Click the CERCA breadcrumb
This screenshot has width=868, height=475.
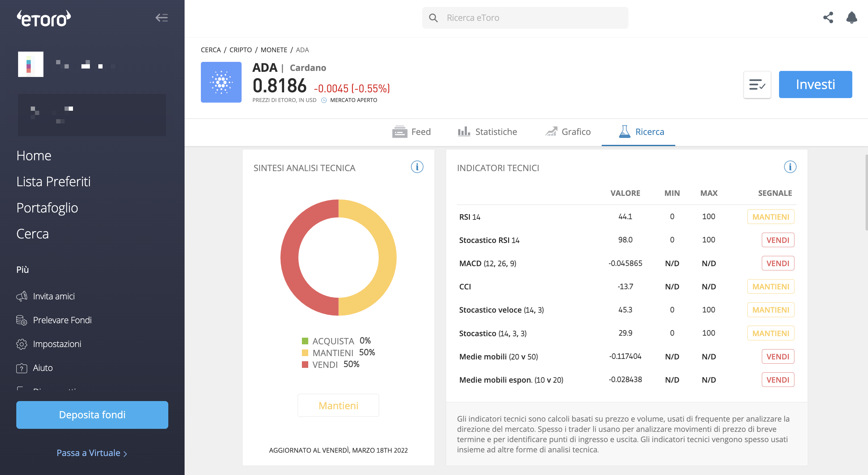(211, 50)
